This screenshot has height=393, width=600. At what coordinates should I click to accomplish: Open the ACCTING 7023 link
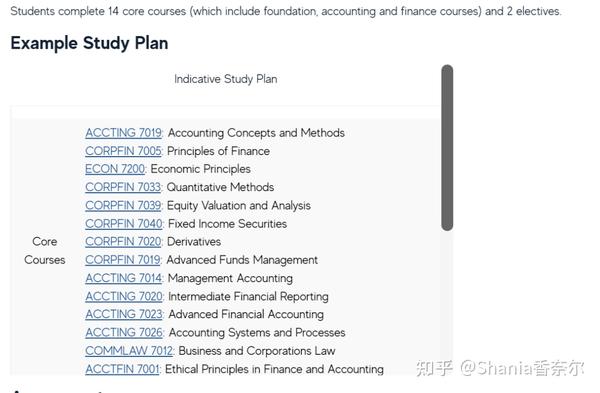(x=124, y=314)
